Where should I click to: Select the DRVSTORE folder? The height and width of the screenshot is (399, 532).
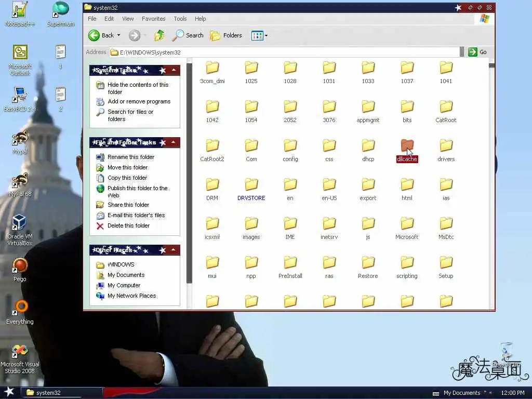[251, 189]
